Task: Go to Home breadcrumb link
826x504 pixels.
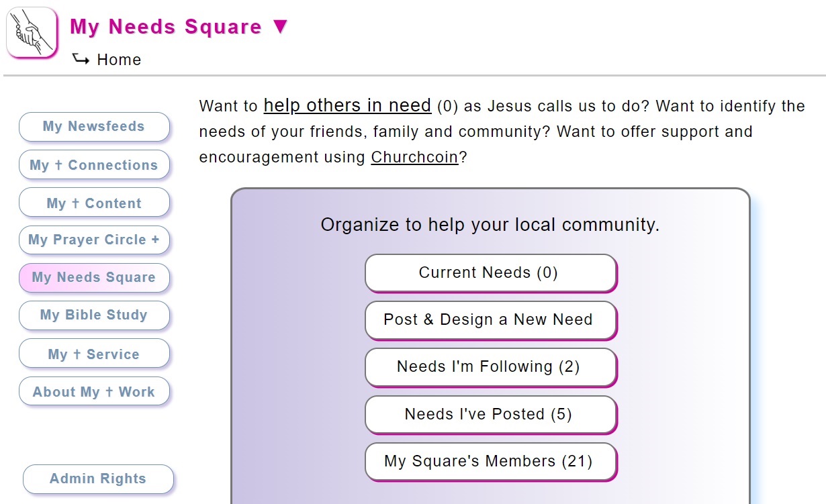Action: pyautogui.click(x=119, y=60)
